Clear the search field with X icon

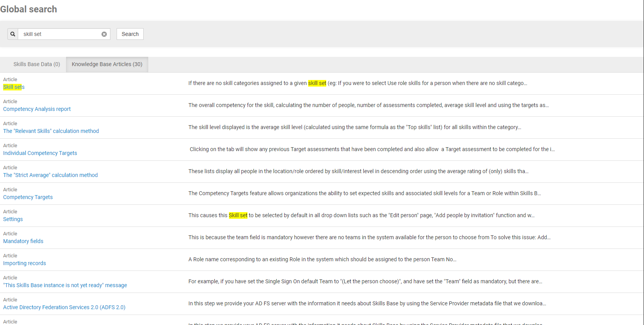[x=104, y=34]
